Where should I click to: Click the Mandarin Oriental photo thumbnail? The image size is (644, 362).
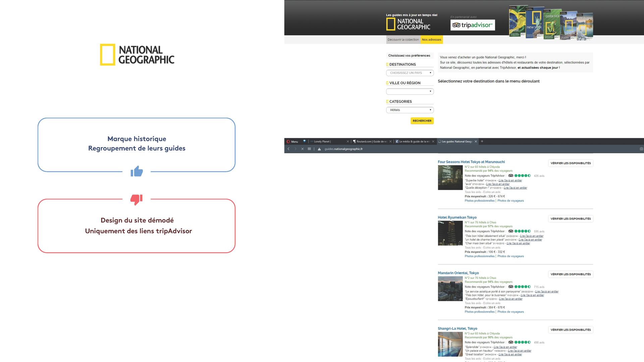tap(450, 289)
